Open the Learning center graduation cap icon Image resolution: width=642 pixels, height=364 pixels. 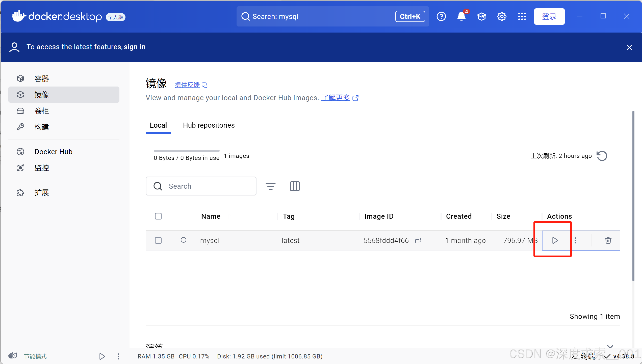pyautogui.click(x=481, y=17)
